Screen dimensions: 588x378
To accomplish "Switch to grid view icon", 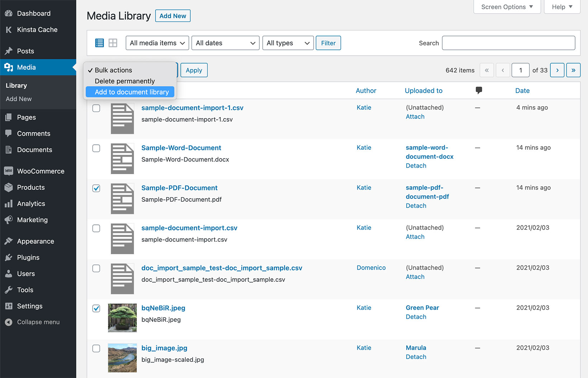I will click(x=113, y=43).
